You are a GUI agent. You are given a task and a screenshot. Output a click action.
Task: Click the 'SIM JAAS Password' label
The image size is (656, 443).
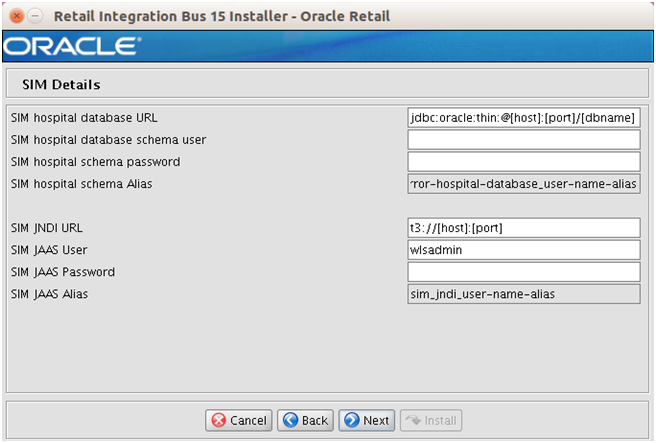(63, 272)
